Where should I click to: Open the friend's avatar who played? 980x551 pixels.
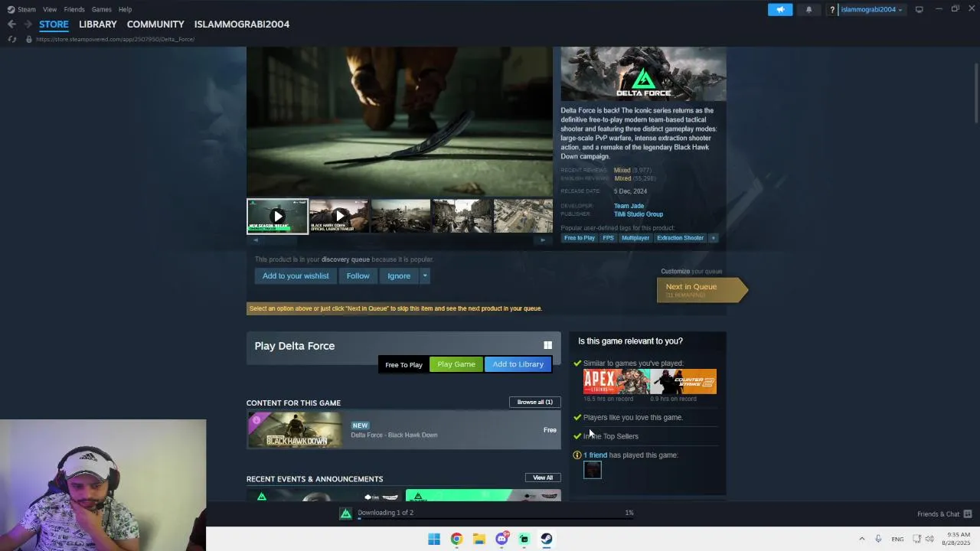(593, 470)
